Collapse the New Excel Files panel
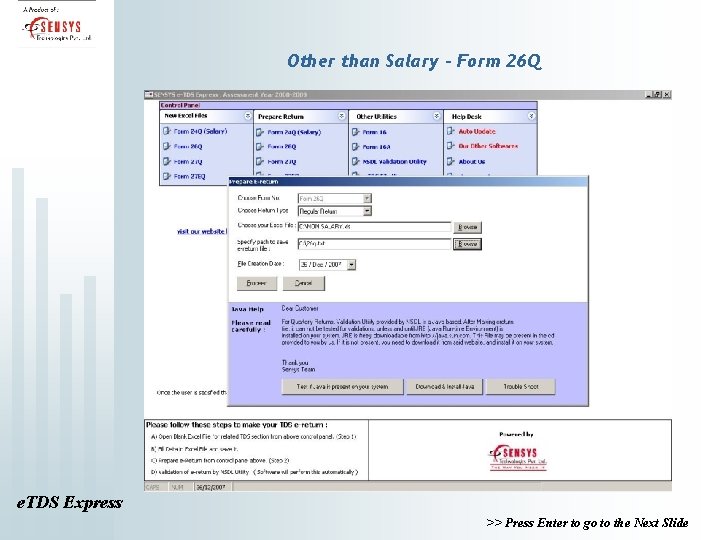The height and width of the screenshot is (540, 720). [x=248, y=116]
